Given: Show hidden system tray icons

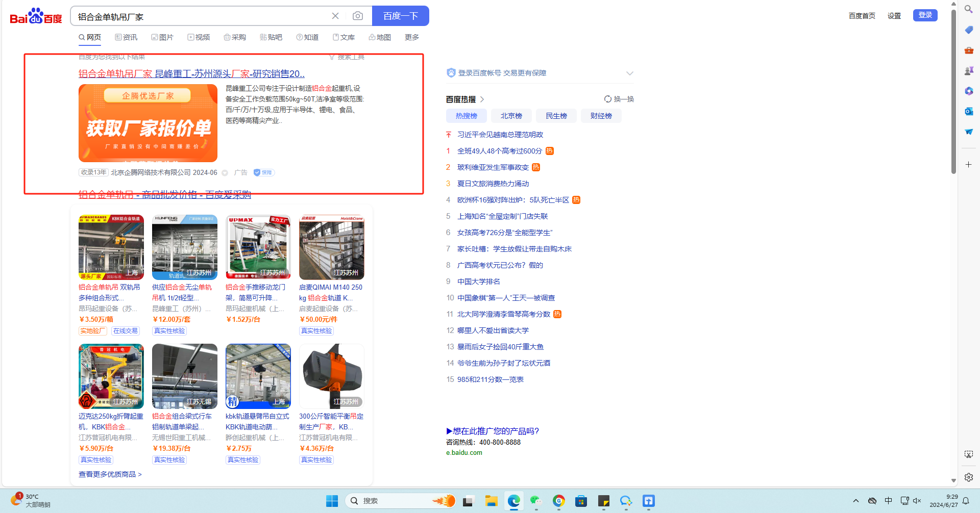Looking at the screenshot, I should tap(856, 501).
